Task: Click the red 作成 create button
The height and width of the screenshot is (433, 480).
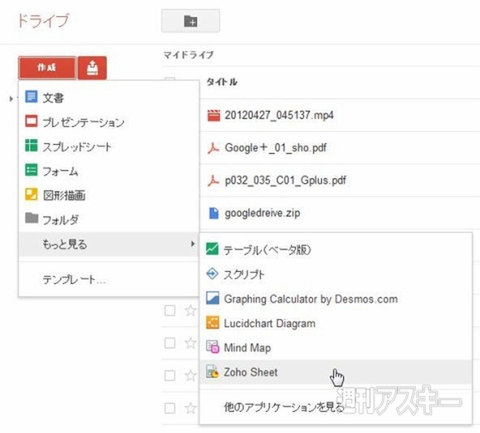Action: coord(47,68)
